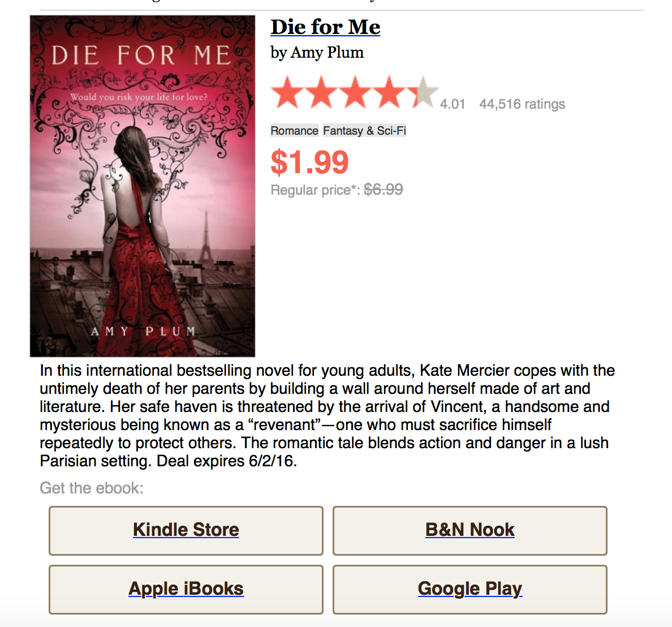This screenshot has width=672, height=627.
Task: Select the Fantasy & Sci-Fi genre tag
Action: (x=364, y=131)
